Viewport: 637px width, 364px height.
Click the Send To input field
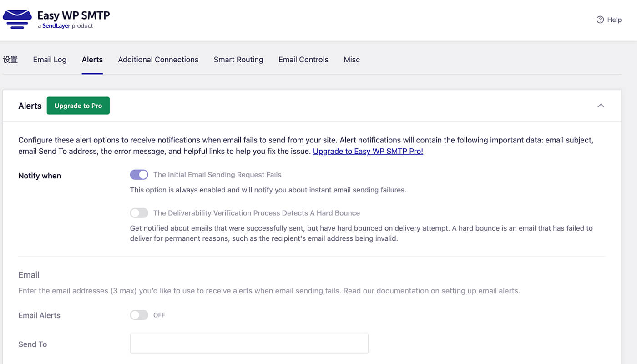(x=249, y=344)
